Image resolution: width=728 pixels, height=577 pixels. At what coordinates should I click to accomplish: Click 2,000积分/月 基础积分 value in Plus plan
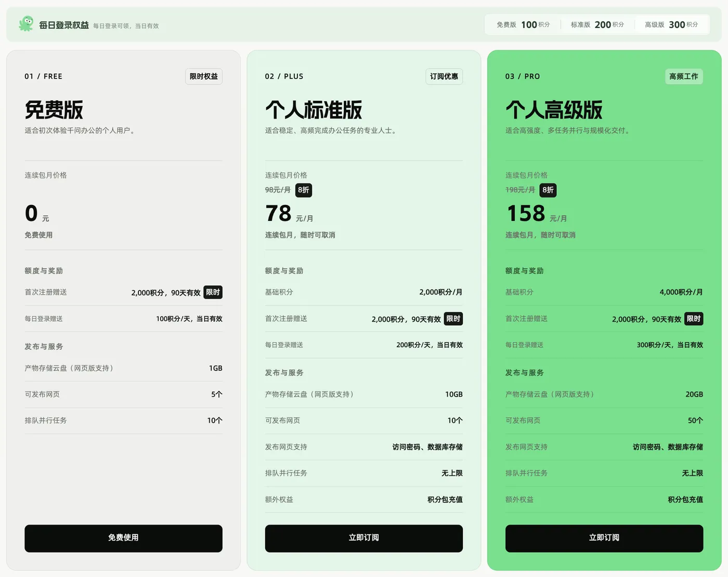(x=441, y=292)
